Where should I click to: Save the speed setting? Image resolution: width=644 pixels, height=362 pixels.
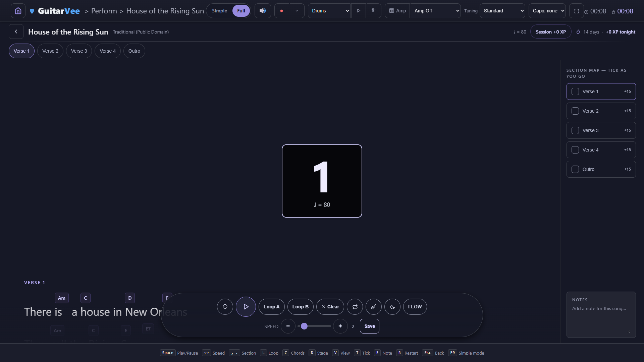coord(370,326)
